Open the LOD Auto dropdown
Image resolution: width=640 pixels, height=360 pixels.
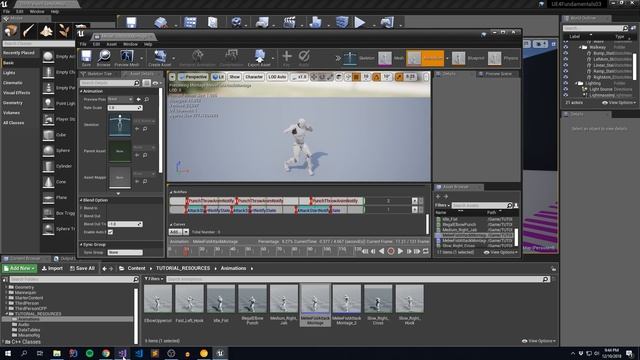pyautogui.click(x=277, y=76)
